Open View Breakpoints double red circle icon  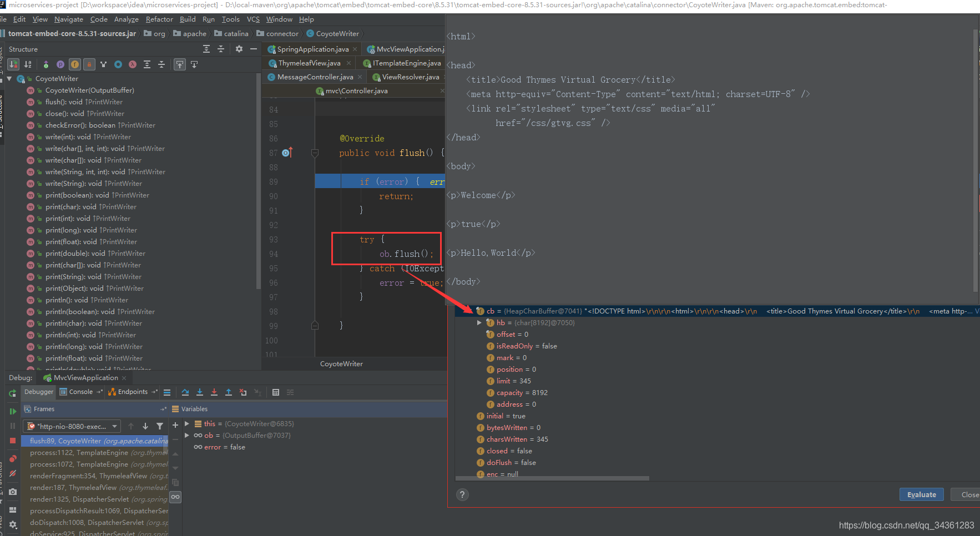[12, 459]
